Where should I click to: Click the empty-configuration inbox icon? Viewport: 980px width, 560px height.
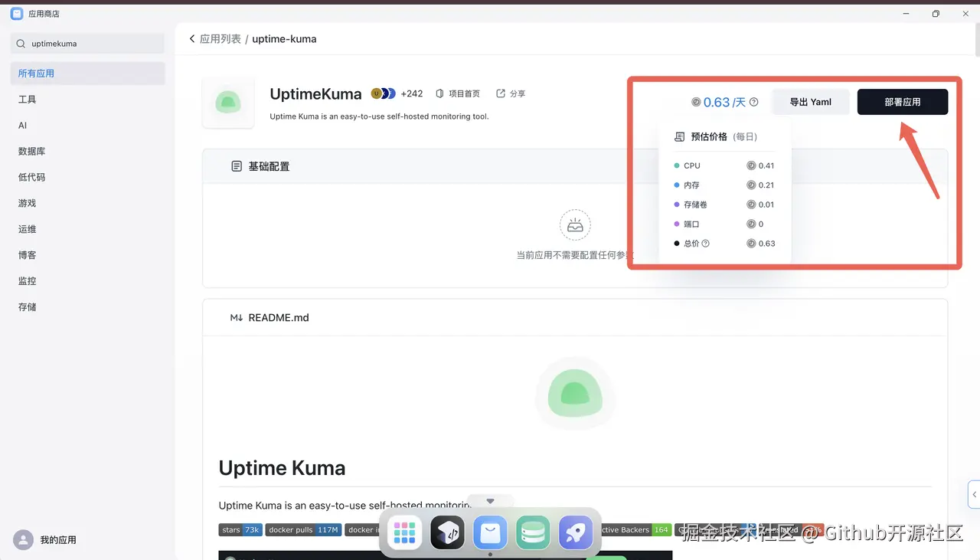point(576,225)
